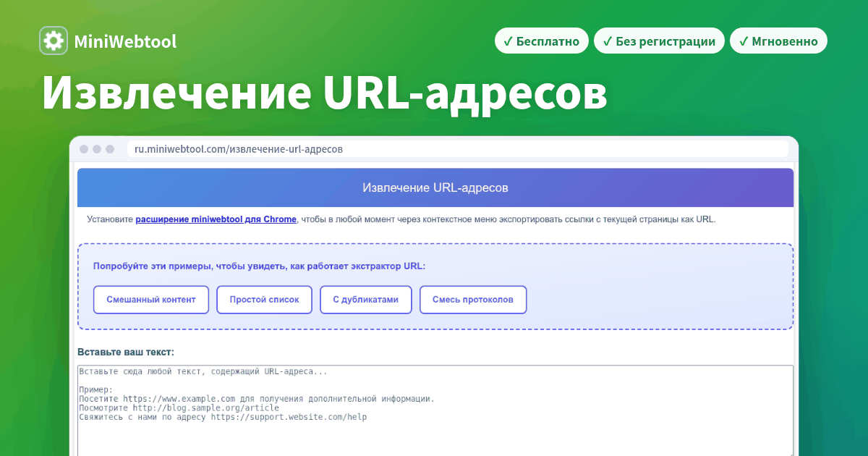Click the Извлечение URL-адресов gradient banner title
868x456 pixels.
pyautogui.click(x=435, y=187)
